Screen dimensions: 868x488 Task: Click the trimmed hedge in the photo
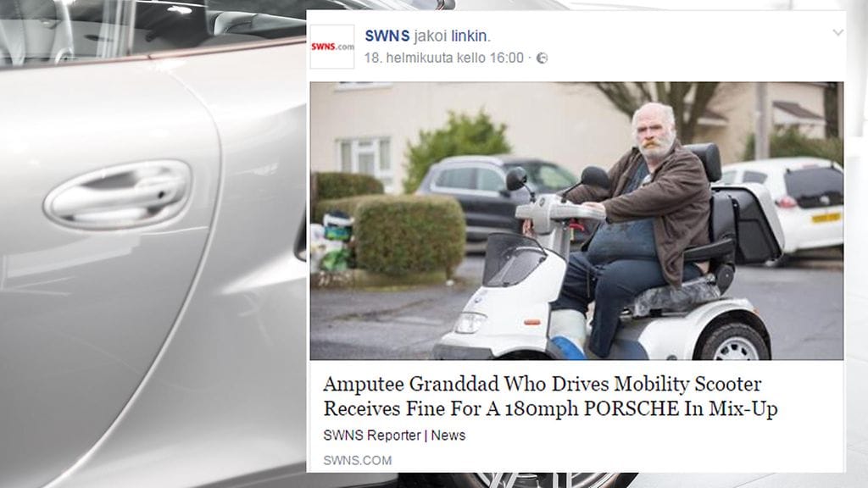[x=409, y=236]
